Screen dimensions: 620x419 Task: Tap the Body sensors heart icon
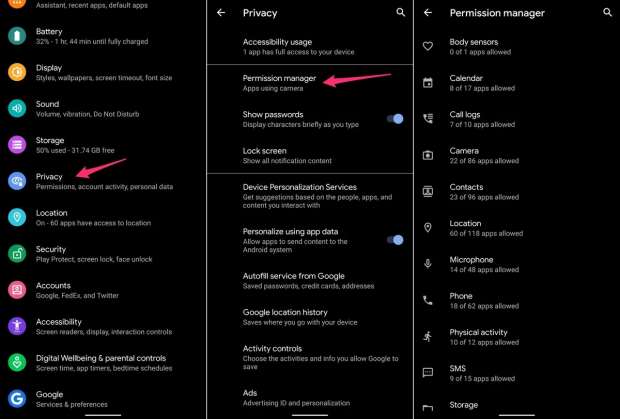pos(428,46)
